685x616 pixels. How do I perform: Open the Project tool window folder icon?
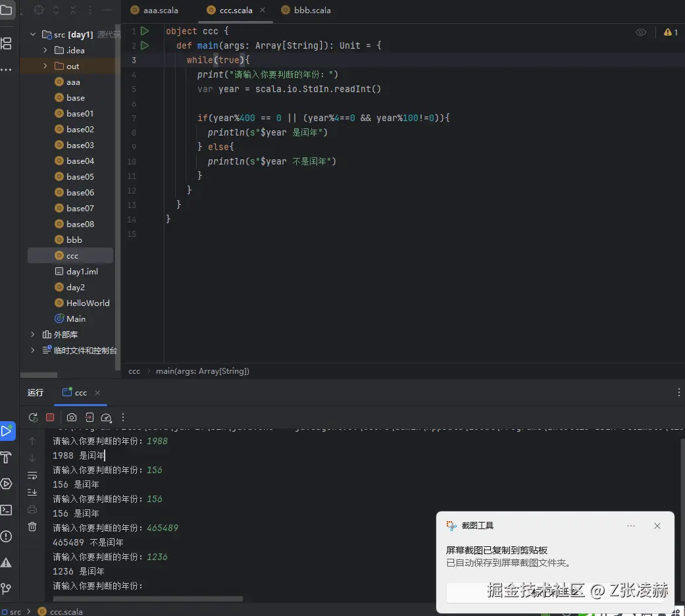tap(6, 9)
